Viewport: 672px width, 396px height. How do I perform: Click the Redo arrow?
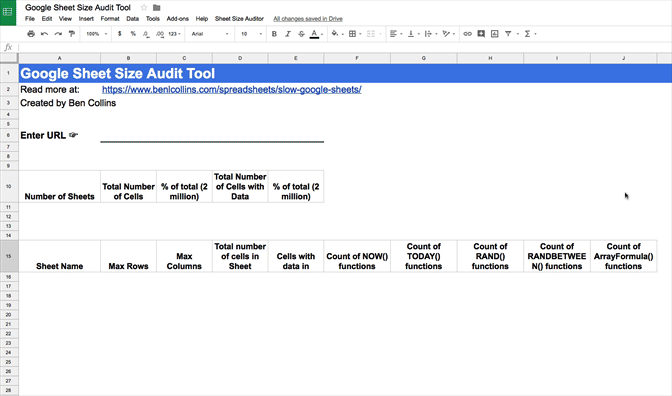pyautogui.click(x=58, y=34)
